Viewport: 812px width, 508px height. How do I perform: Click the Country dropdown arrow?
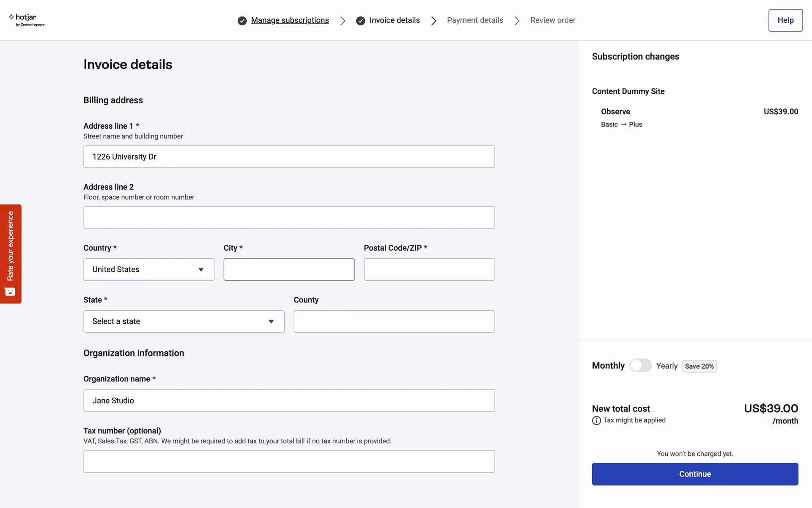[201, 270]
